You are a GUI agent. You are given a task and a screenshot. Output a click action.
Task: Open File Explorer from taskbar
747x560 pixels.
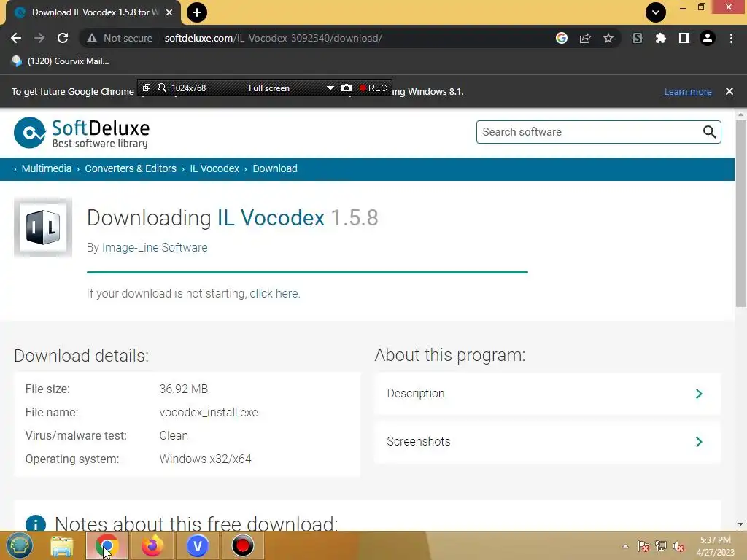pos(62,545)
